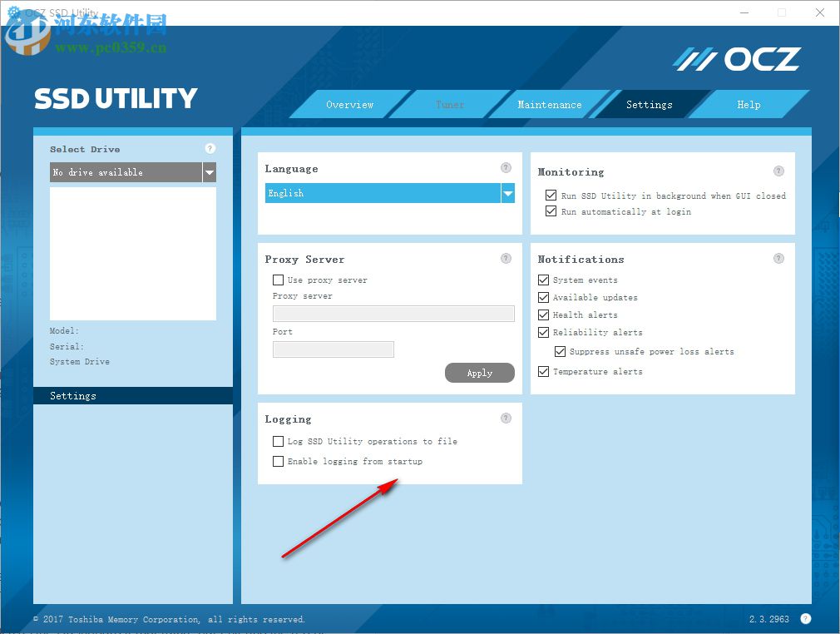Click the SSD Utility app icon in titlebar
Viewport: 840px width, 634px height.
pyautogui.click(x=11, y=12)
